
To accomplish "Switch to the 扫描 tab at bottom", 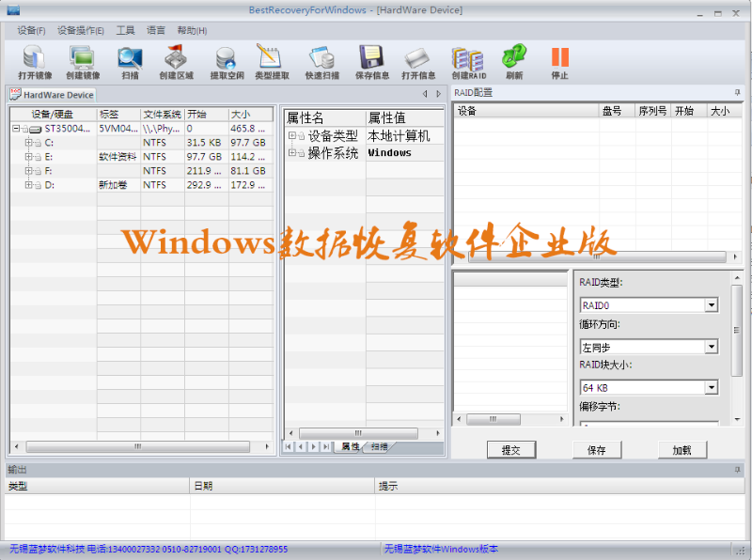I will (379, 447).
